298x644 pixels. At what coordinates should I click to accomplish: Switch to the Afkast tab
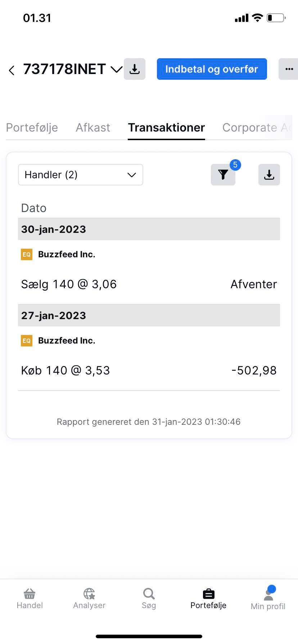(93, 128)
